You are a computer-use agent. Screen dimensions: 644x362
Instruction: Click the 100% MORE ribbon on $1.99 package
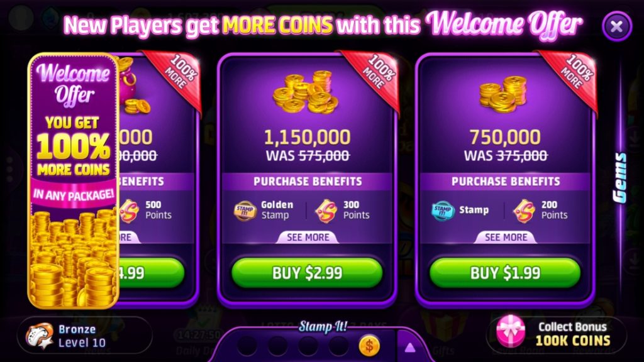[x=572, y=76]
